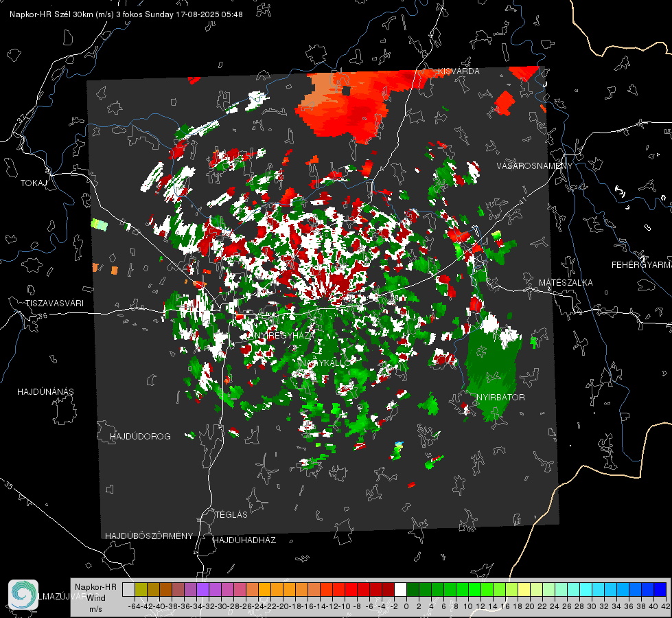
Task: Click the NYÍRBÁTOR city label
Action: click(500, 398)
